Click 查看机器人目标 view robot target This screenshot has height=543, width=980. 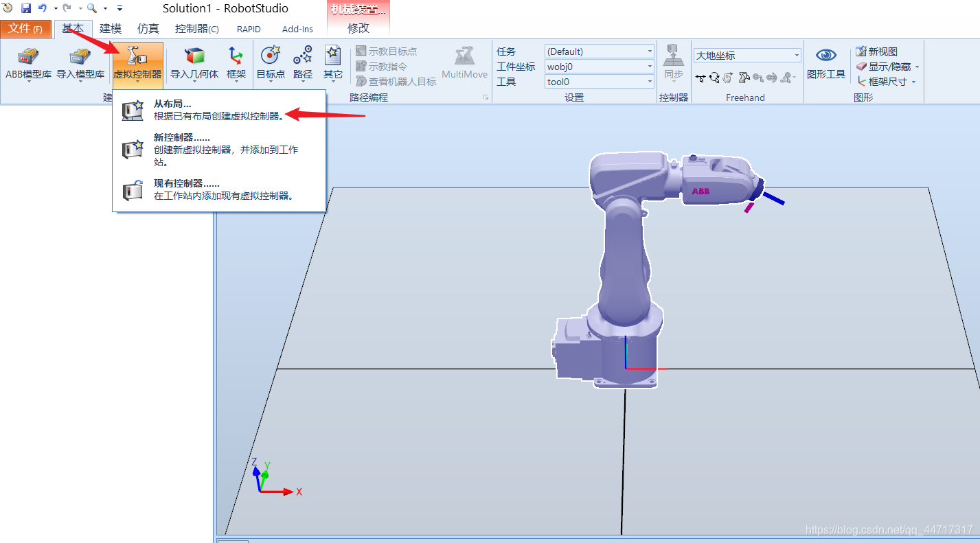point(396,82)
